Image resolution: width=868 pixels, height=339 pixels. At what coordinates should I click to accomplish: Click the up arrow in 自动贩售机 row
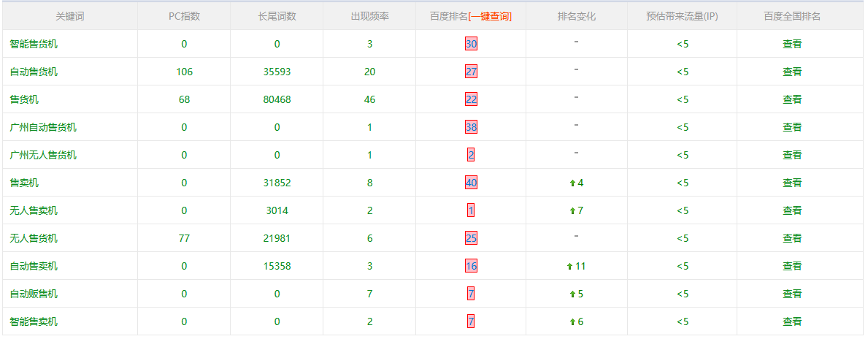point(572,294)
